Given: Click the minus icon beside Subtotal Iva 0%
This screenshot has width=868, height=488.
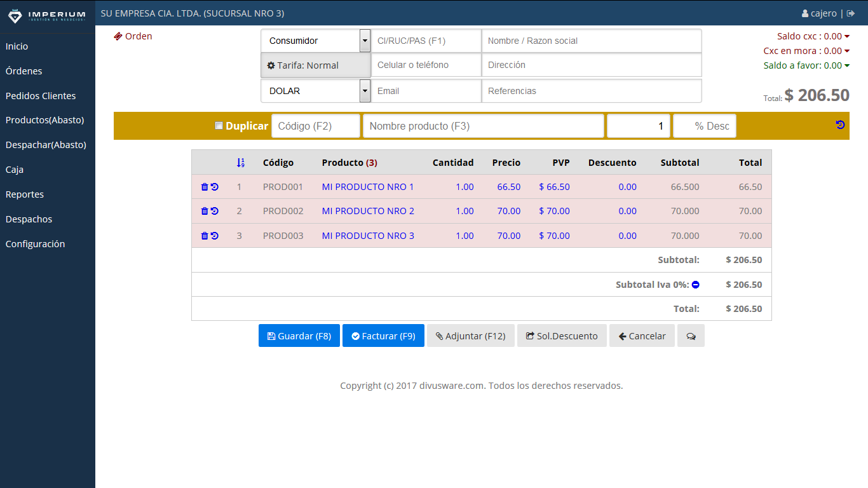Looking at the screenshot, I should 695,285.
